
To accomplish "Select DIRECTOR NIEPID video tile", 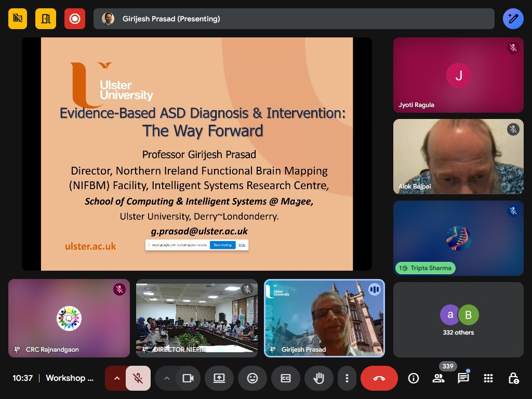I will [x=197, y=318].
